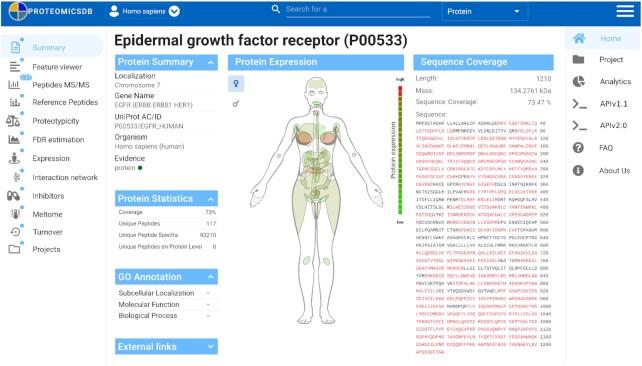
Task: Open the Expression section label
Action: tap(51, 158)
